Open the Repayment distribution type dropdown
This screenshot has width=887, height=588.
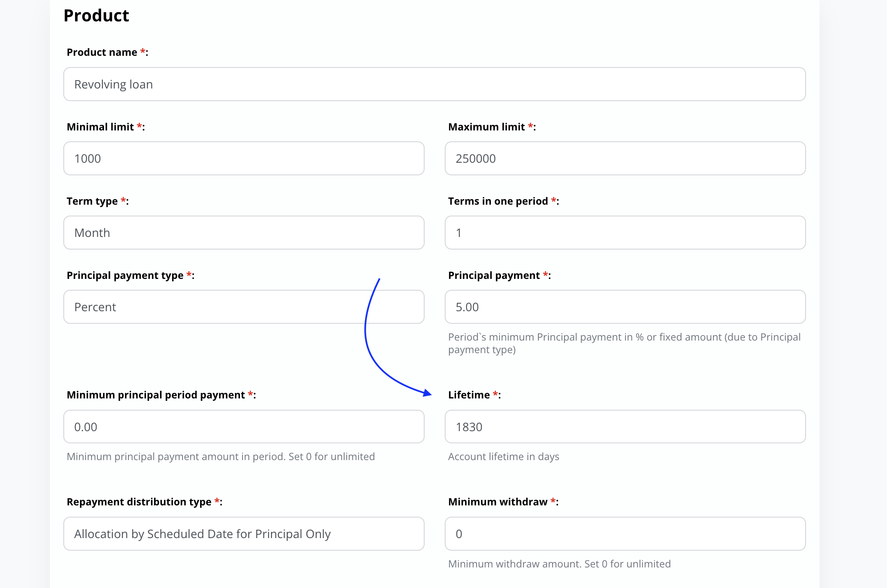click(243, 534)
